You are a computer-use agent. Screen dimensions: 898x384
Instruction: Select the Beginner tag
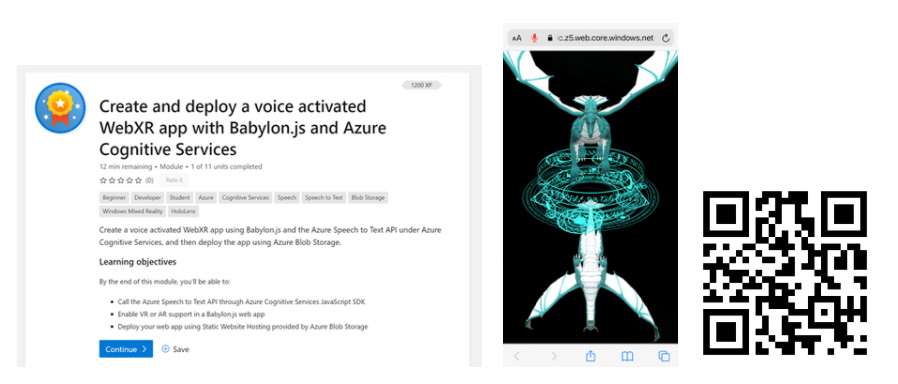pos(114,197)
